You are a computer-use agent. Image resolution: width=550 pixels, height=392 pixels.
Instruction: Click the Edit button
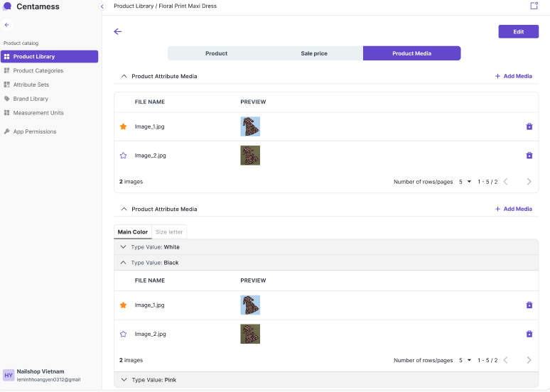point(518,32)
